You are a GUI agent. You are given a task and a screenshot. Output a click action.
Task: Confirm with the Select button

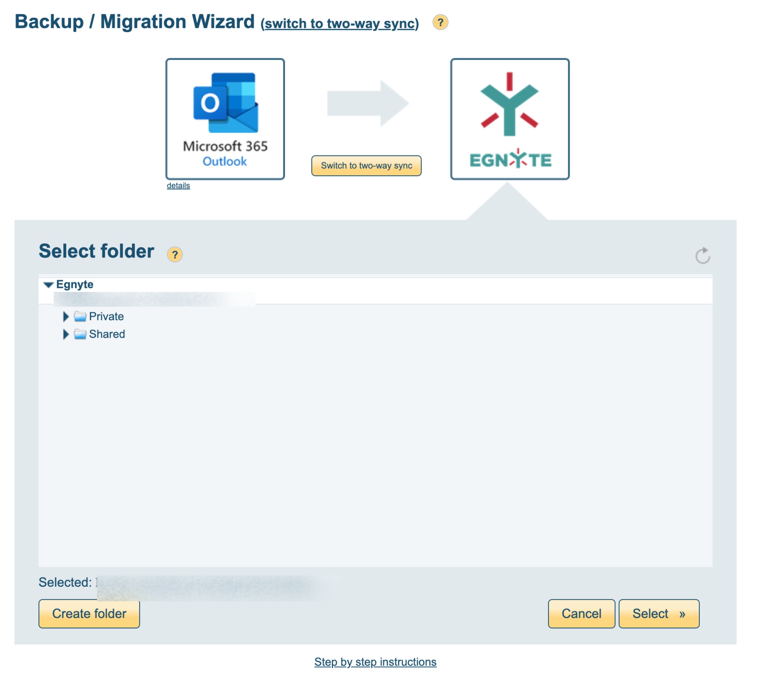(659, 614)
